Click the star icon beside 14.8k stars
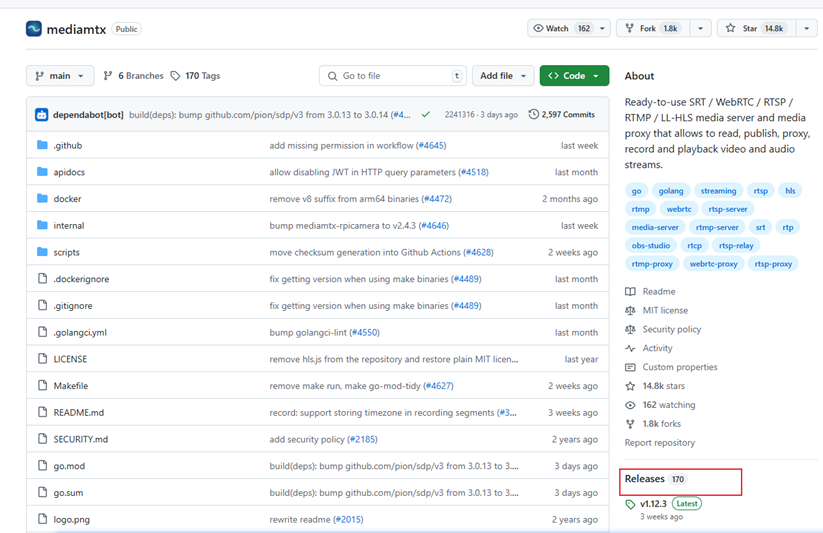The image size is (823, 533). point(630,386)
